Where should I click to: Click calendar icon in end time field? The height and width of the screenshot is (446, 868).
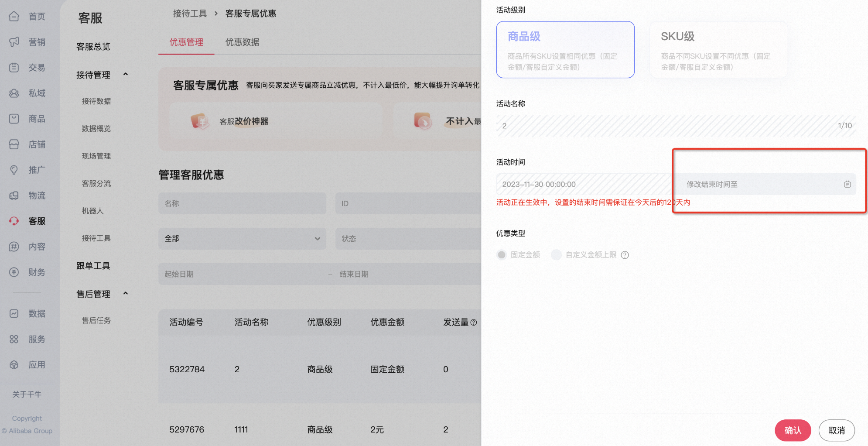(847, 184)
